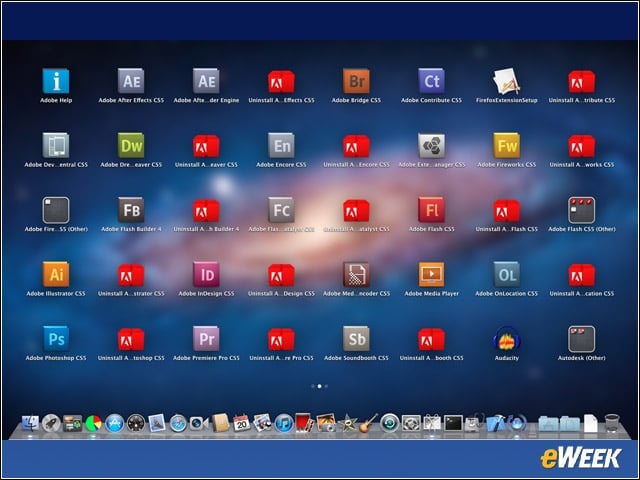Open Adobe Help in Launchpad
Screen dimensions: 640x480
click(x=56, y=81)
